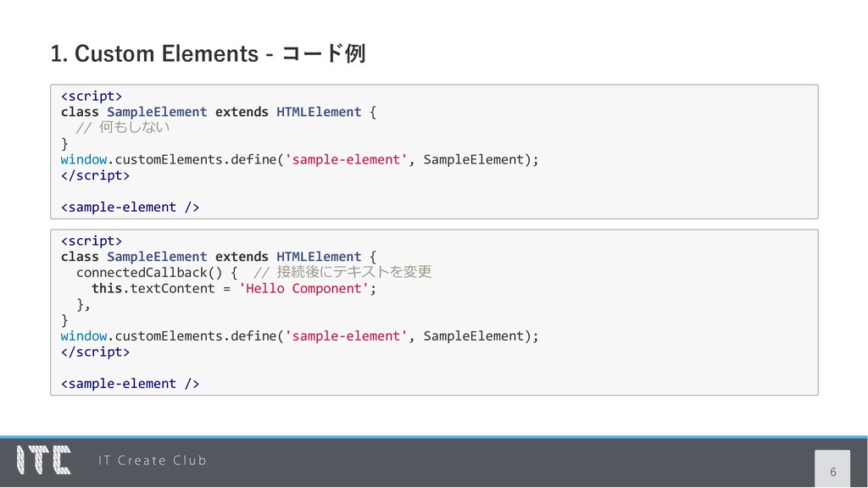The height and width of the screenshot is (488, 868).
Task: Select the "connectedCallback()" method name
Action: (149, 273)
